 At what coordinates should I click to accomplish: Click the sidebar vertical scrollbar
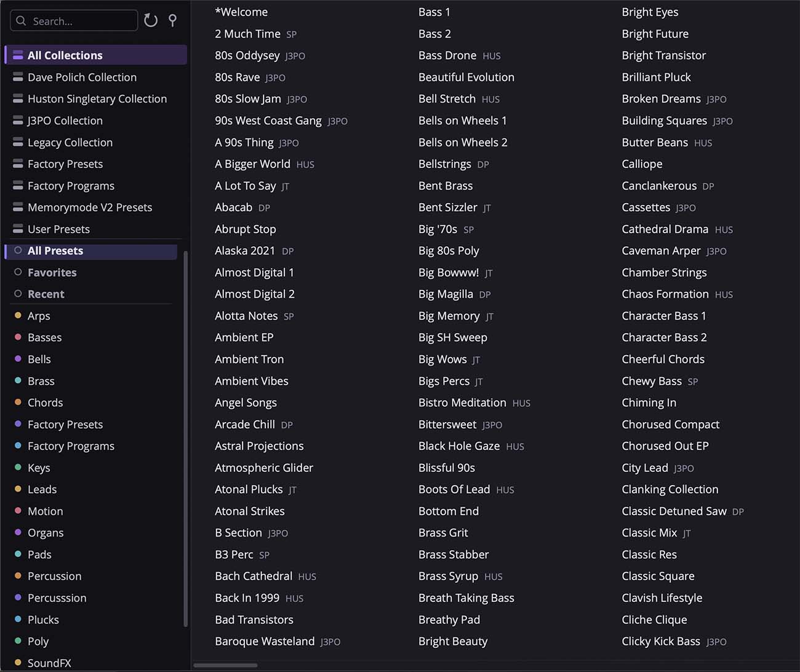(x=185, y=439)
